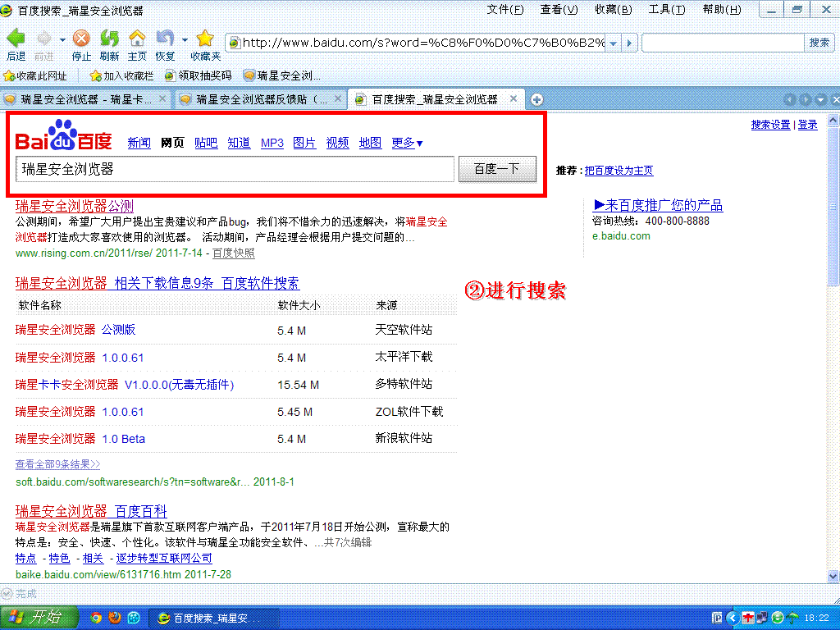Open Baidu 贴吧 category

pyautogui.click(x=206, y=143)
